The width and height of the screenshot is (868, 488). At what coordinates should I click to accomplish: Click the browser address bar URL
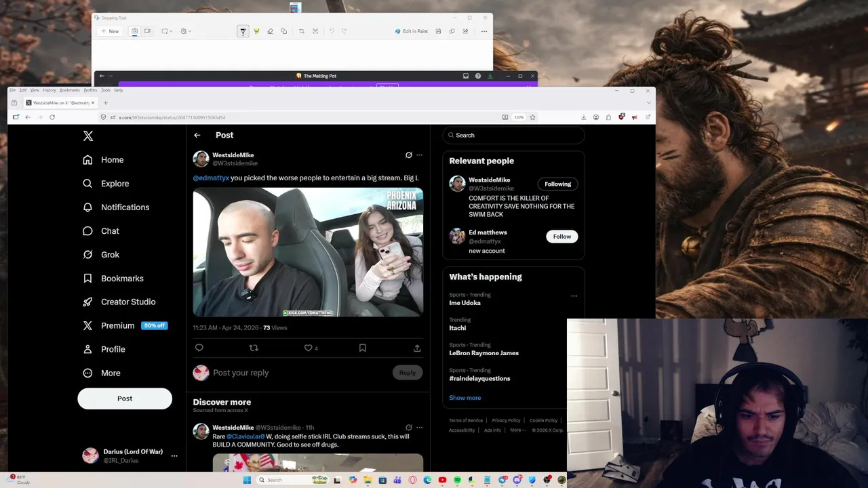point(172,118)
